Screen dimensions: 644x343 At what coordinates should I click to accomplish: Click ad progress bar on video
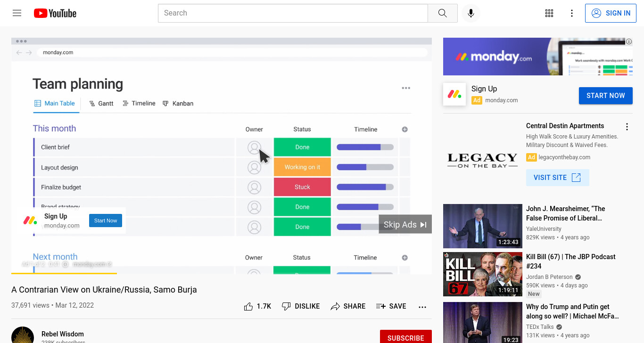coord(222,273)
